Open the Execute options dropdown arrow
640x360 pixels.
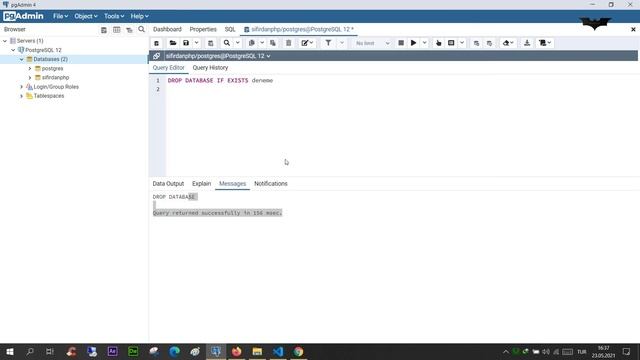point(424,43)
